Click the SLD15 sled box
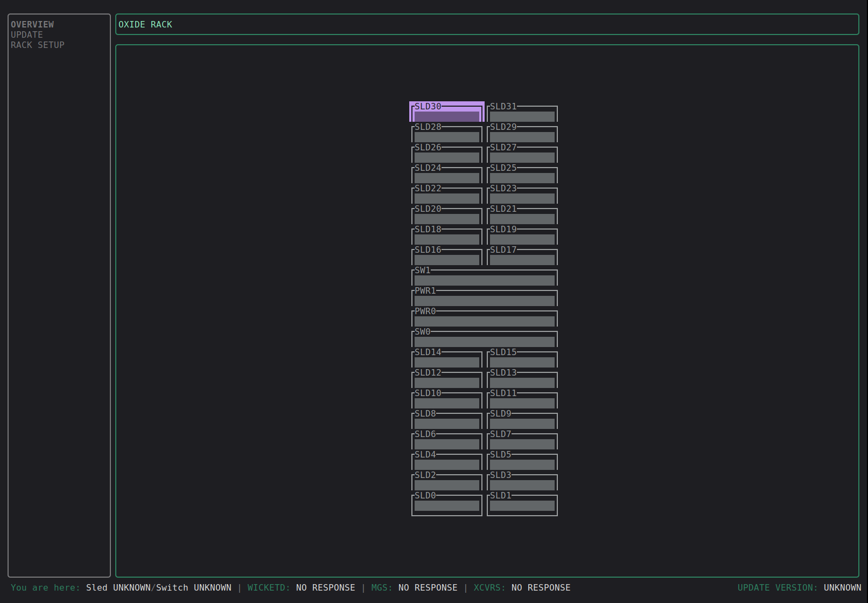Image resolution: width=868 pixels, height=603 pixels. coord(522,359)
